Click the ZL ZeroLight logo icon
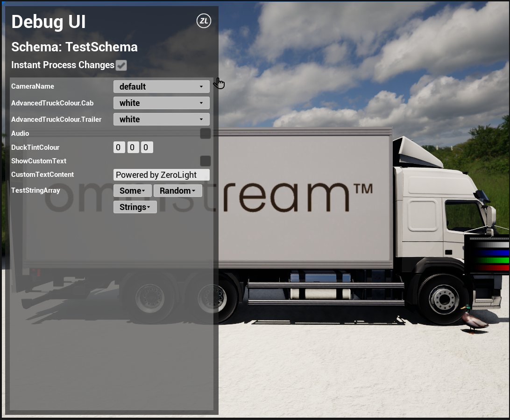 [x=203, y=21]
